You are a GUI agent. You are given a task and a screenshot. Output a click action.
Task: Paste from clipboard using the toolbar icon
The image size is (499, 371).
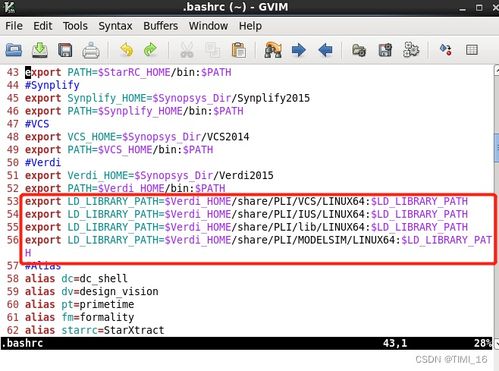(239, 50)
